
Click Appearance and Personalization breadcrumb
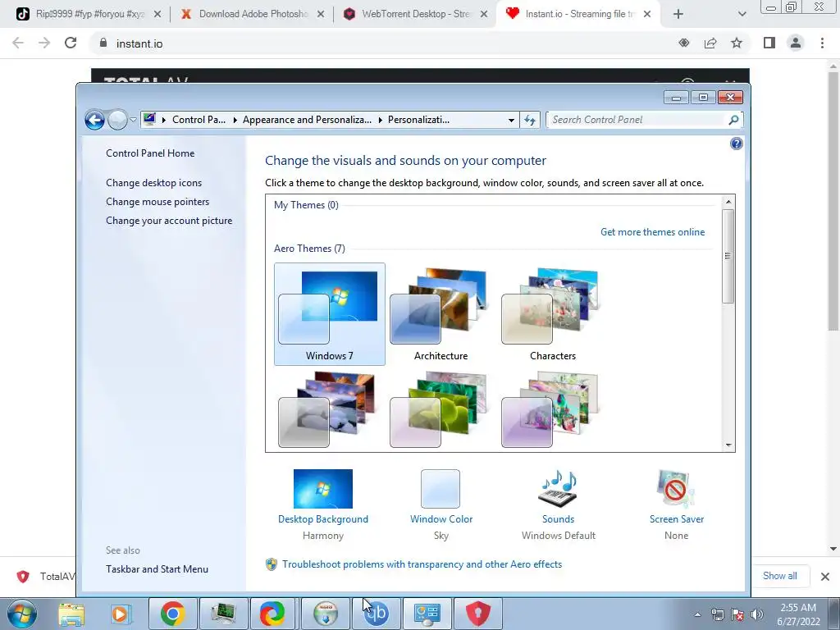click(307, 120)
